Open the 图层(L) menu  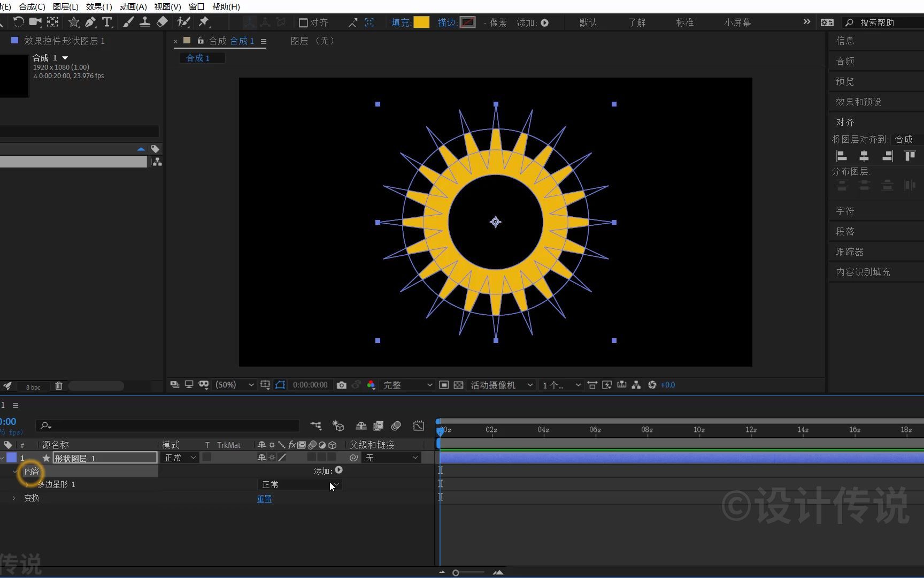click(x=66, y=6)
